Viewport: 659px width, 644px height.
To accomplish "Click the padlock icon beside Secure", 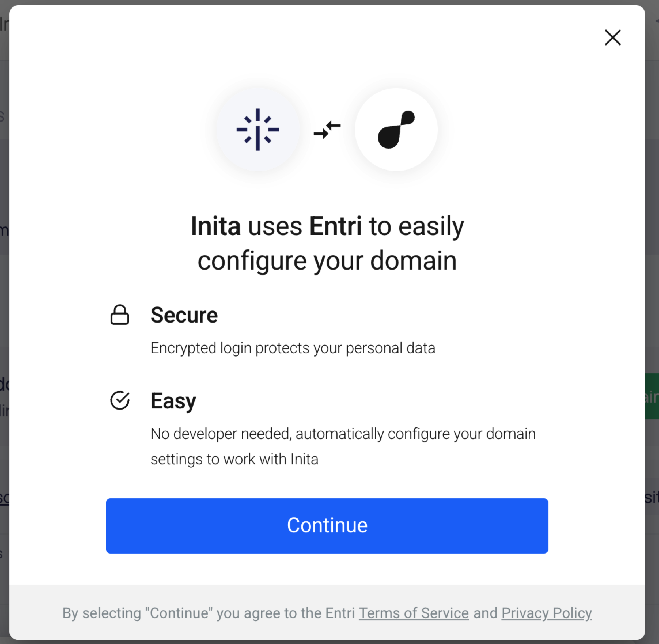I will click(120, 315).
